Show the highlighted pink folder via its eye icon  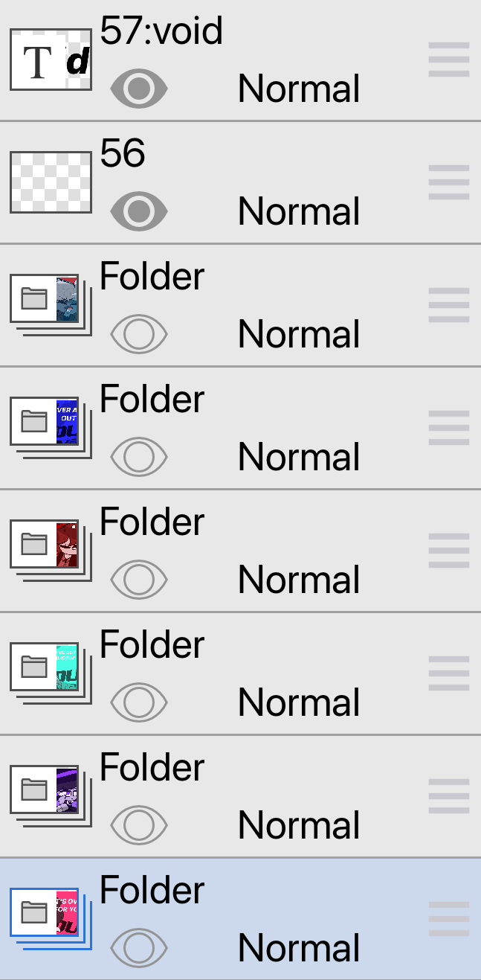(139, 949)
